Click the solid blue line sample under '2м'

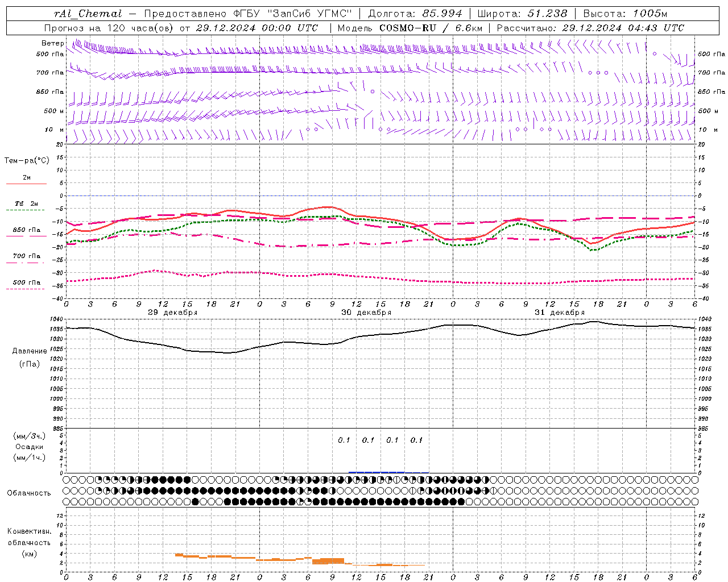26,184
